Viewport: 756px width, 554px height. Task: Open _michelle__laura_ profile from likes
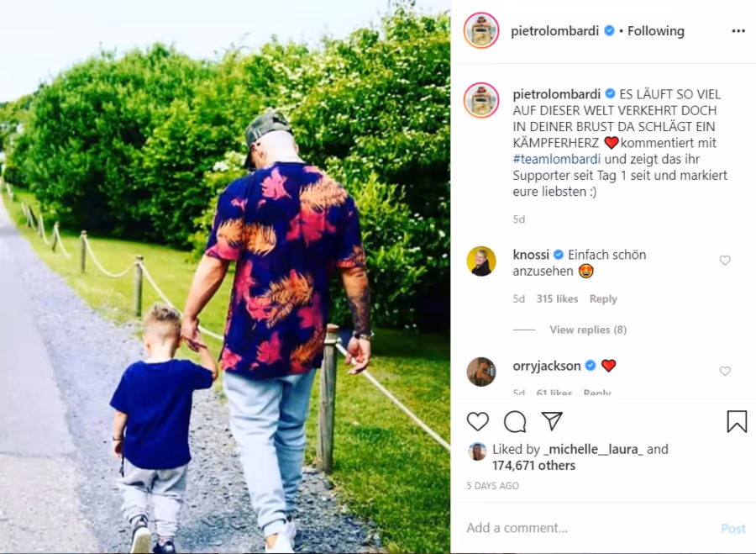(x=593, y=449)
